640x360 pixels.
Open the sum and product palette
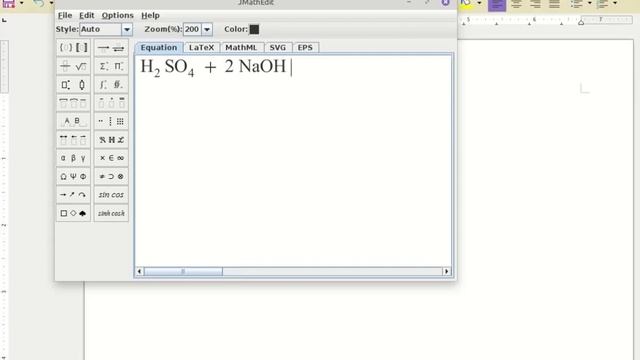[111, 66]
